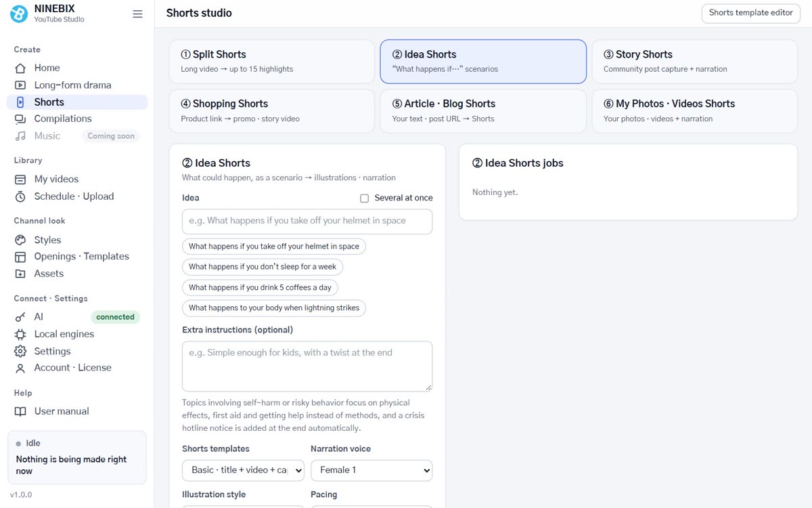Enable the Several at once checkbox

(364, 198)
